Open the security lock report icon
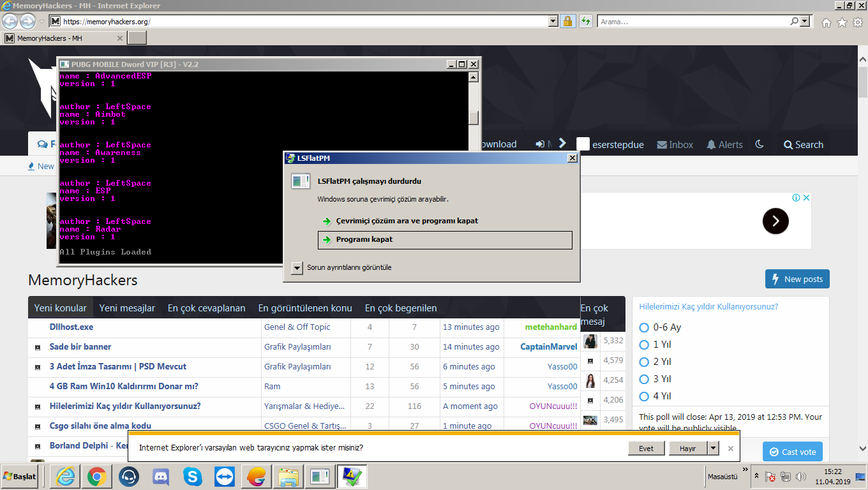Image resolution: width=868 pixels, height=490 pixels. click(567, 21)
